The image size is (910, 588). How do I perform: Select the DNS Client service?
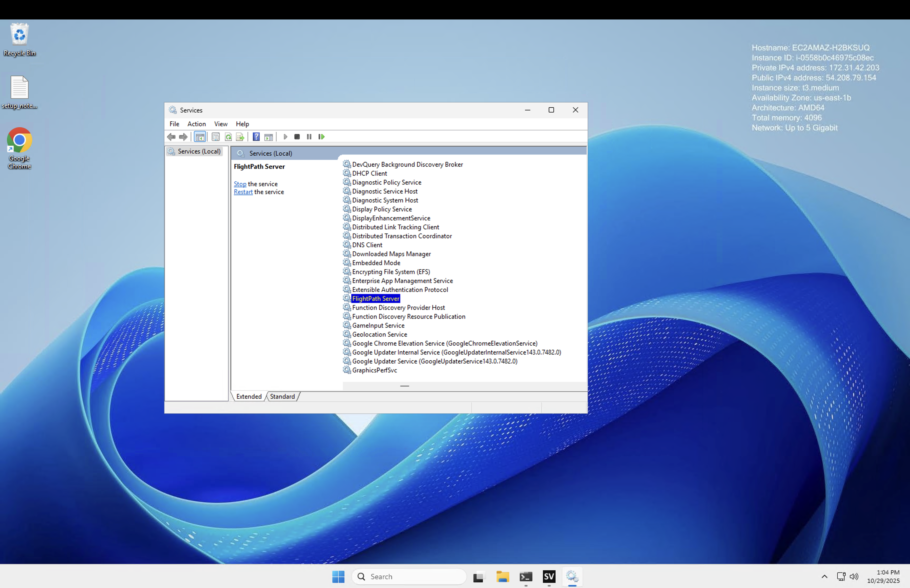[x=367, y=245]
